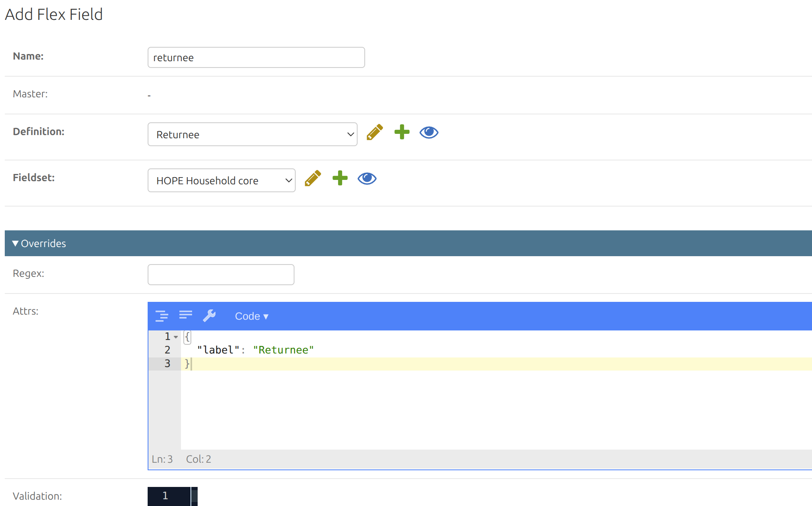Image resolution: width=812 pixels, height=506 pixels.
Task: Open the Code mode menu
Action: coord(252,316)
